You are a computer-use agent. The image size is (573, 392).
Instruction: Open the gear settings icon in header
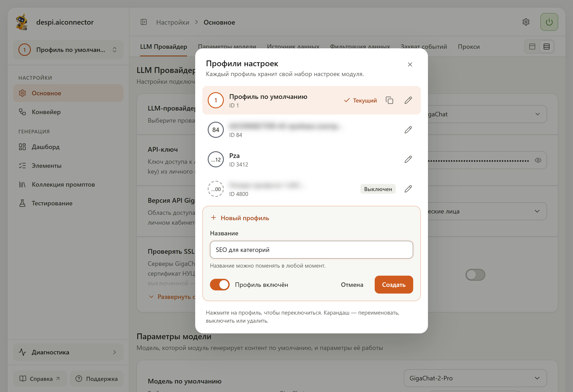[526, 22]
